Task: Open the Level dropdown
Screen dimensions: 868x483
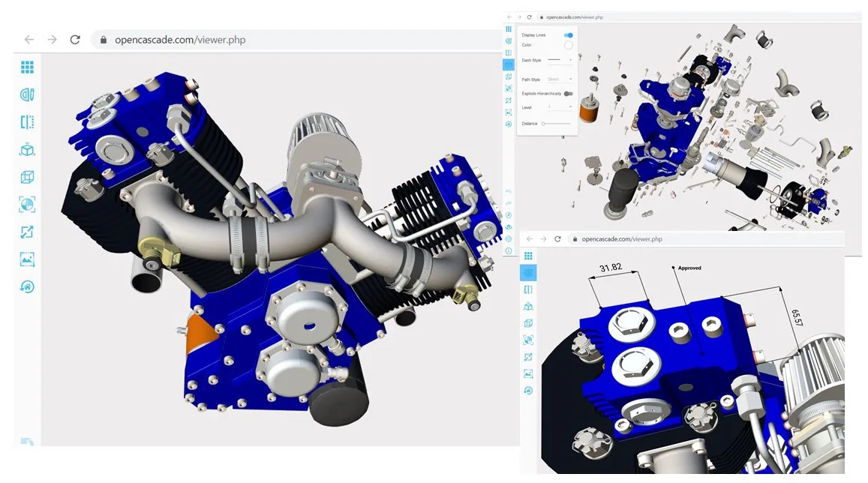Action: (560, 107)
